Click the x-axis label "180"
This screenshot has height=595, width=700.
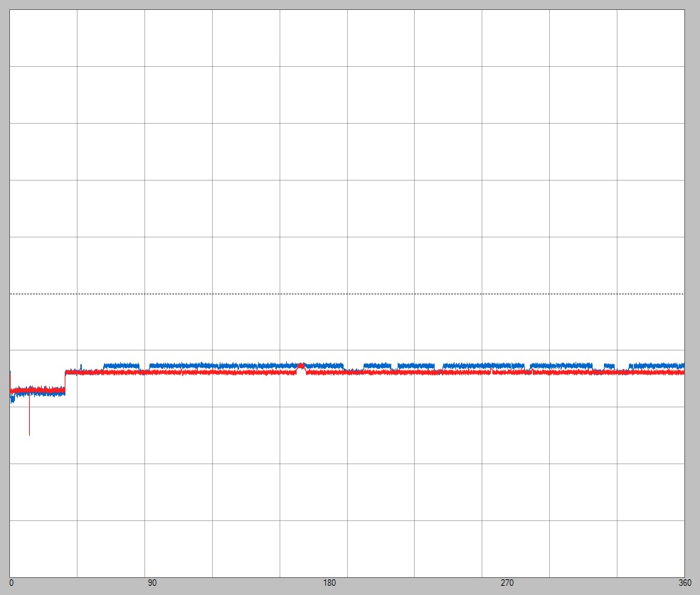[329, 583]
